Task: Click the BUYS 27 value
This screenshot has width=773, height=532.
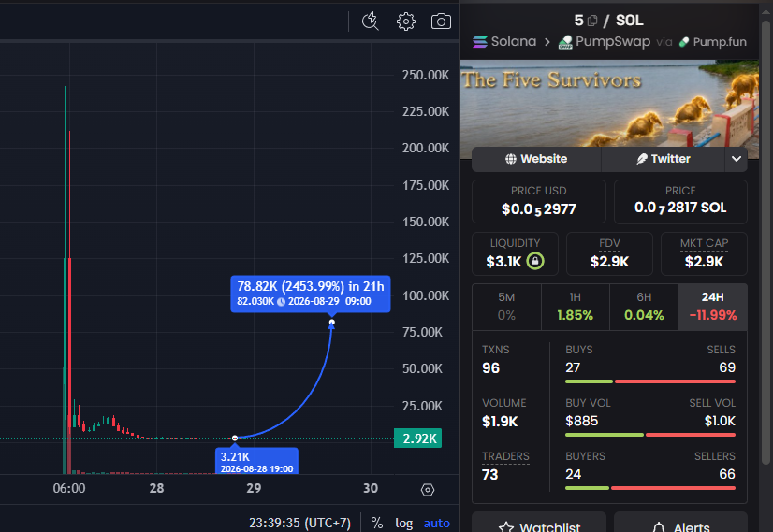Action: click(573, 367)
